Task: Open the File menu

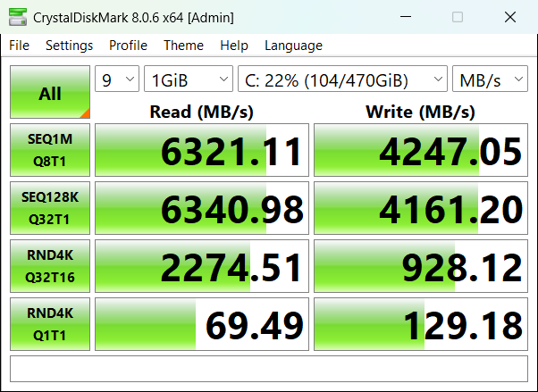Action: coord(20,46)
